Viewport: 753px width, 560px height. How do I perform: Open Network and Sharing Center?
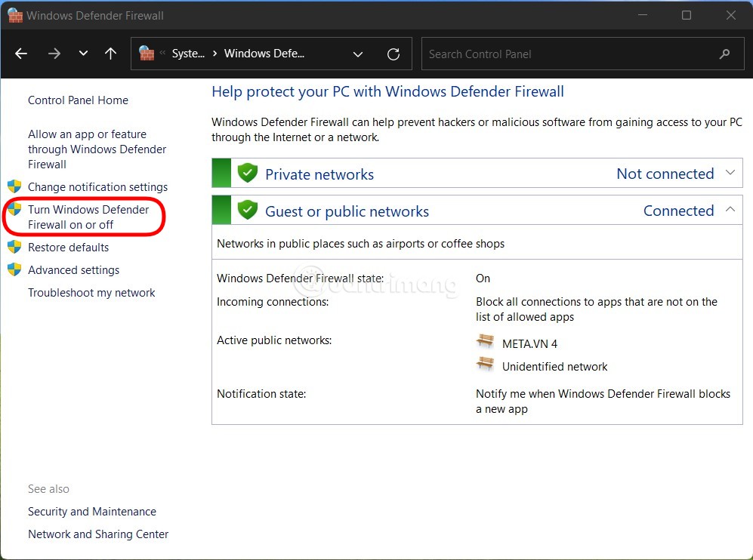98,534
